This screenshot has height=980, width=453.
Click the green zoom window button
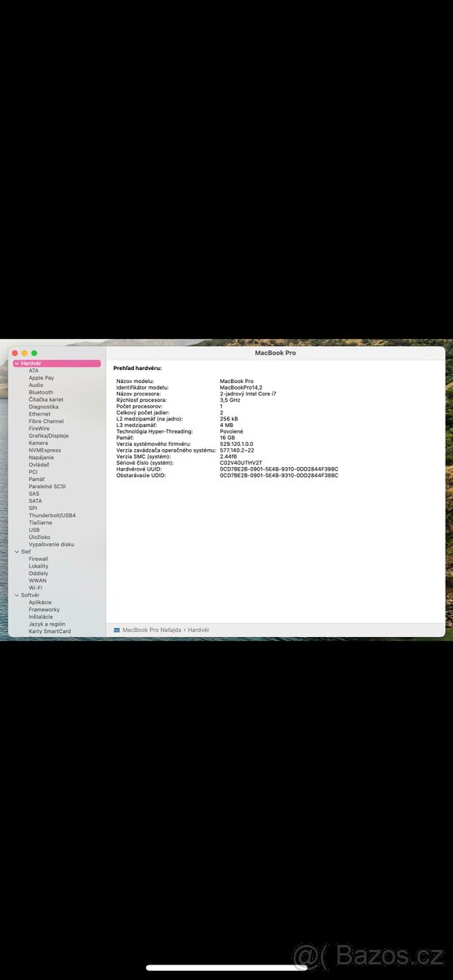34,353
